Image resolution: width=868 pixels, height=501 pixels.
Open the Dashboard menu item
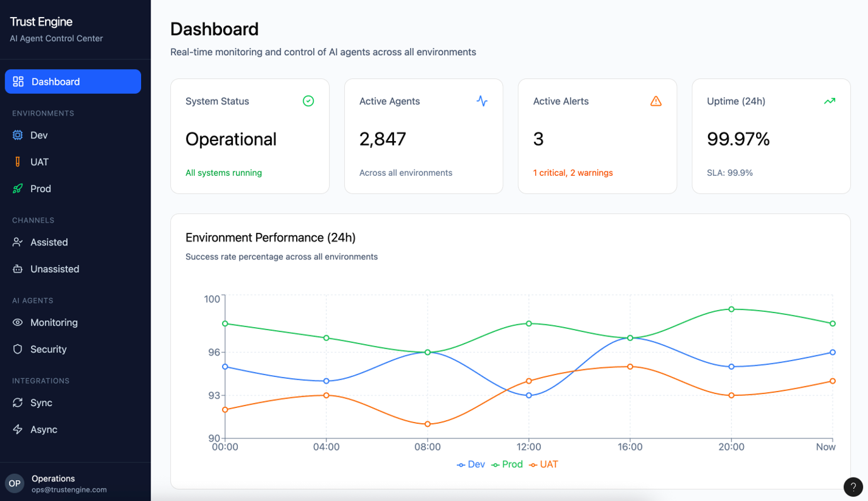click(x=73, y=82)
